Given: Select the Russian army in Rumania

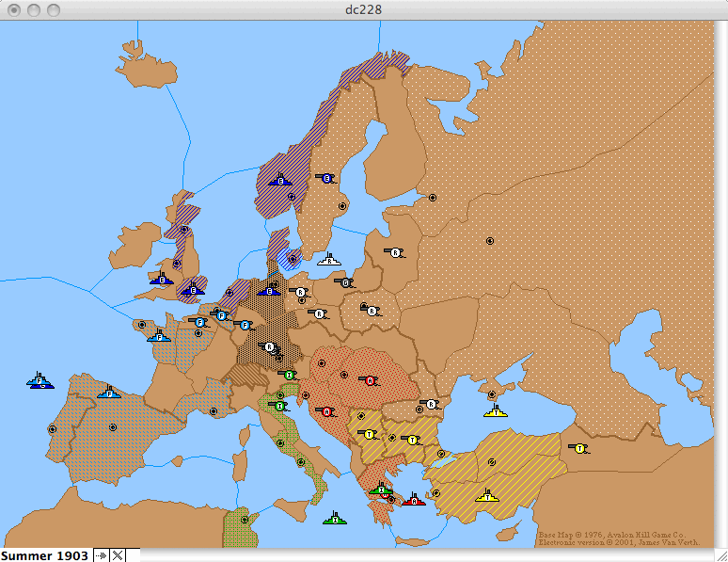Looking at the screenshot, I should click(431, 404).
